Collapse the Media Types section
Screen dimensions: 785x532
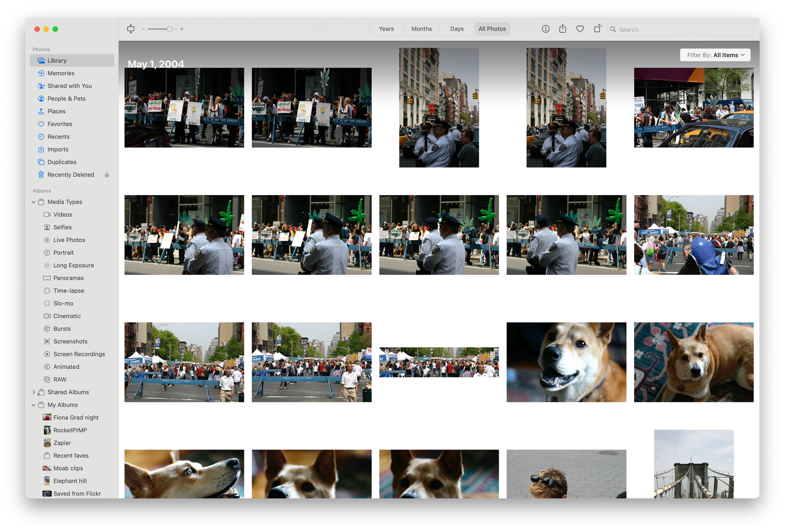pos(34,202)
